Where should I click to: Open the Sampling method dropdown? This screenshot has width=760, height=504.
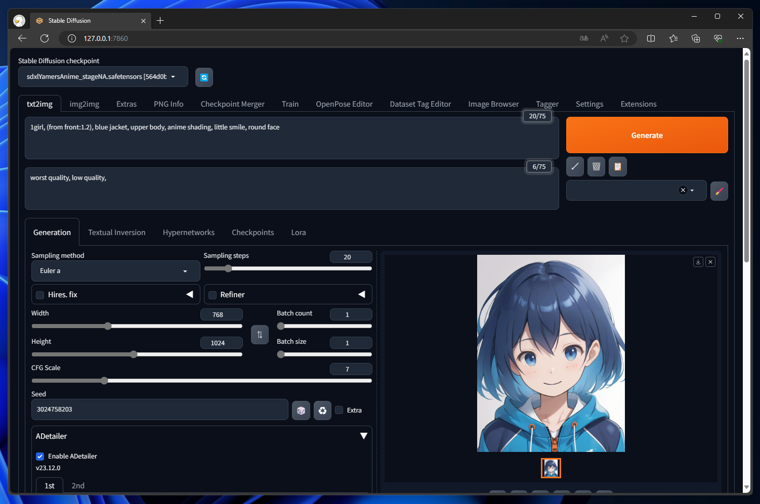116,271
